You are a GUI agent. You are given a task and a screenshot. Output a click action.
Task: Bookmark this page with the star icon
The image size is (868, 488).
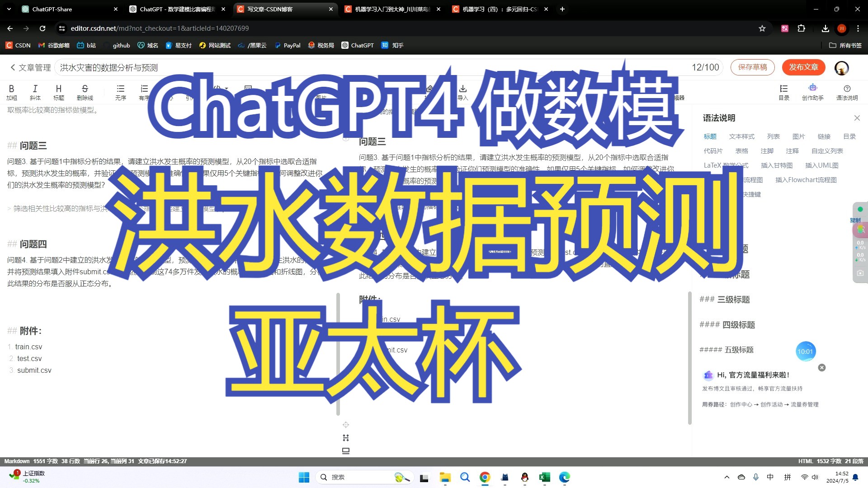tap(762, 28)
